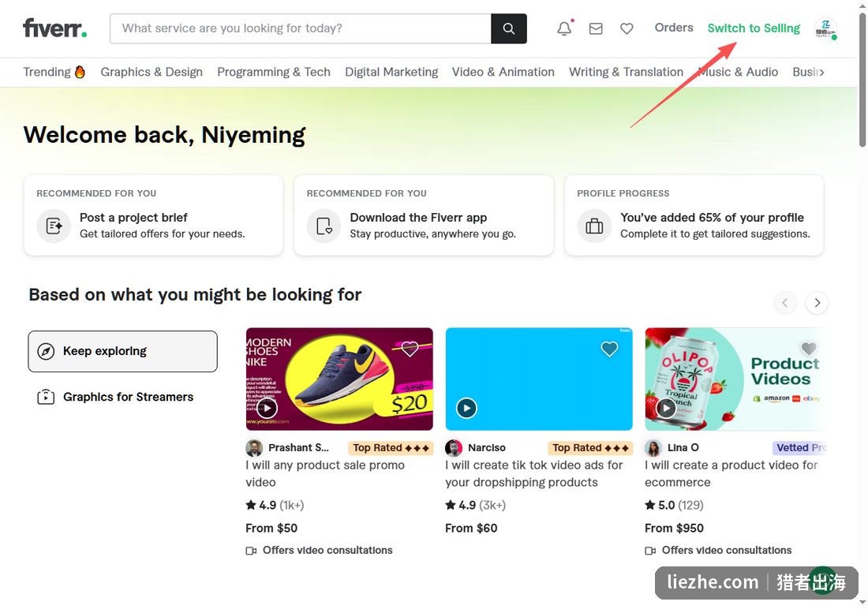Open Digital Marketing category
The width and height of the screenshot is (868, 609).
pos(391,72)
